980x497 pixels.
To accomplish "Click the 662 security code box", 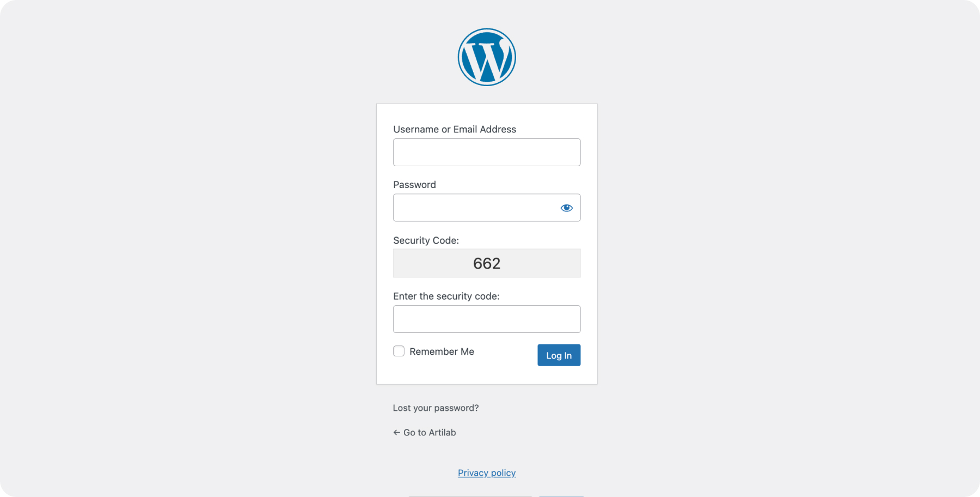I will (487, 264).
